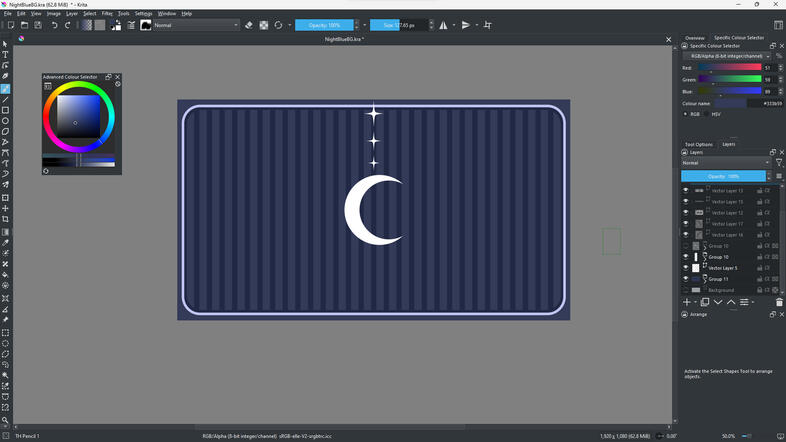Viewport: 786px width, 442px height.
Task: Switch to the Tool Options tab
Action: [698, 144]
